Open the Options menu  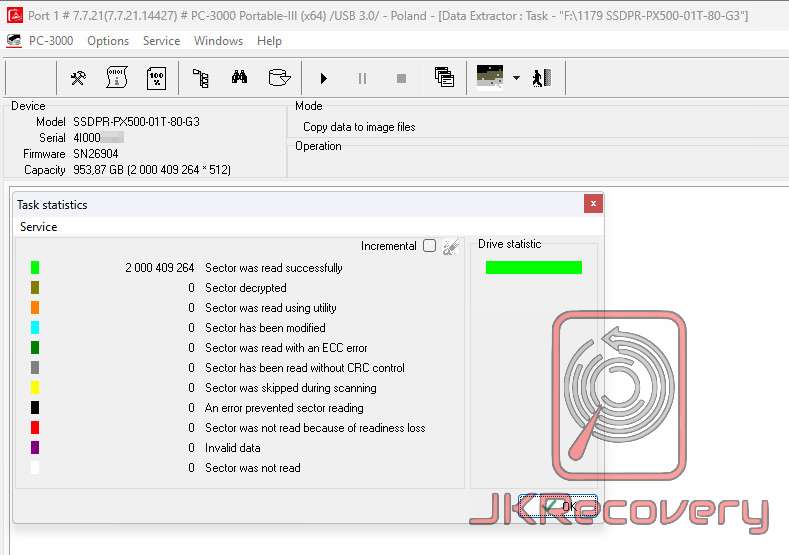click(108, 41)
